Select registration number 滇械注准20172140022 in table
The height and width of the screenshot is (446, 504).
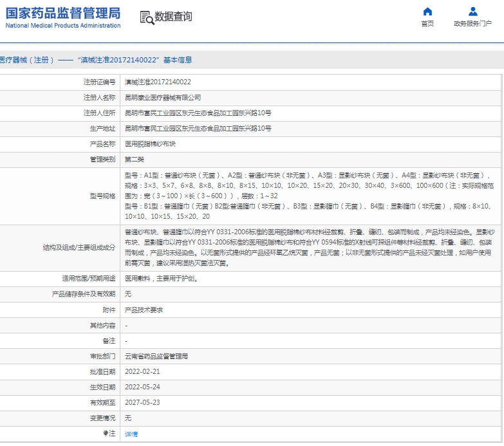158,82
